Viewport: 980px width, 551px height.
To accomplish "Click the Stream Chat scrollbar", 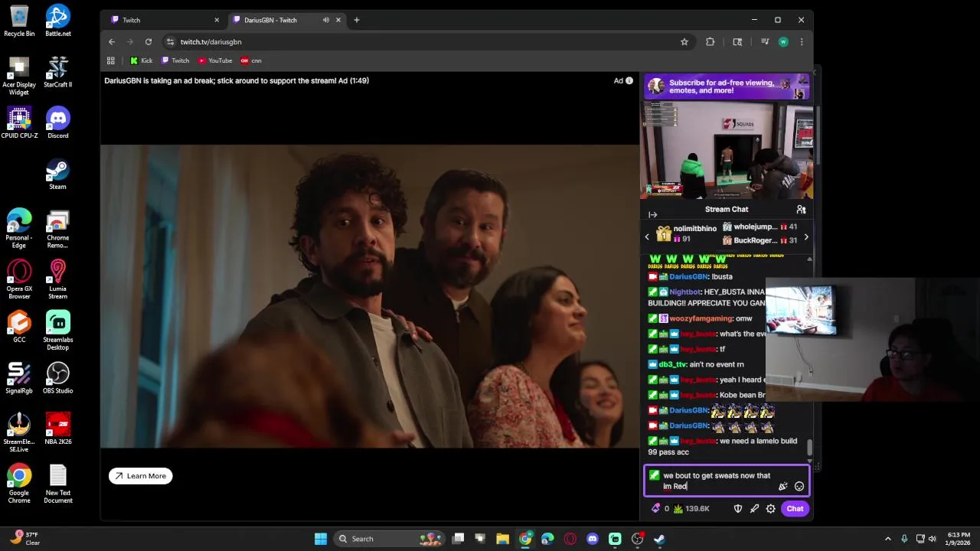I will (809, 447).
